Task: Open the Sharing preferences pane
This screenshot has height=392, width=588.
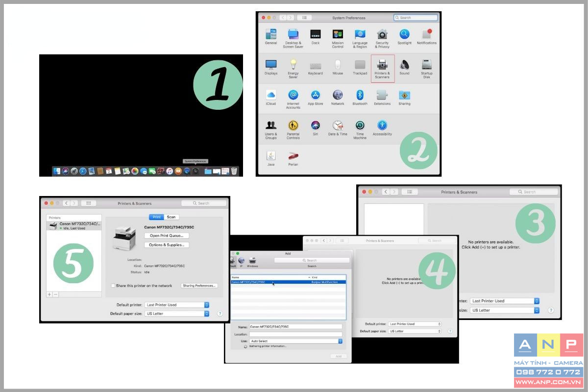Action: [404, 98]
